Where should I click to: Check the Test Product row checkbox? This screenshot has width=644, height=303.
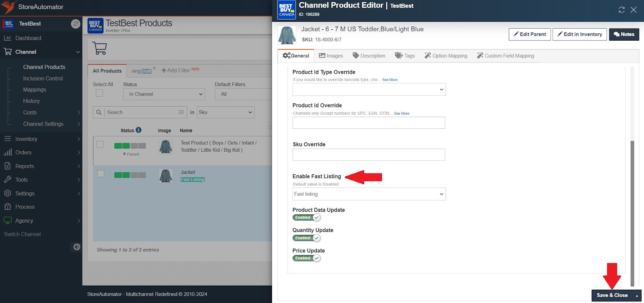click(100, 144)
